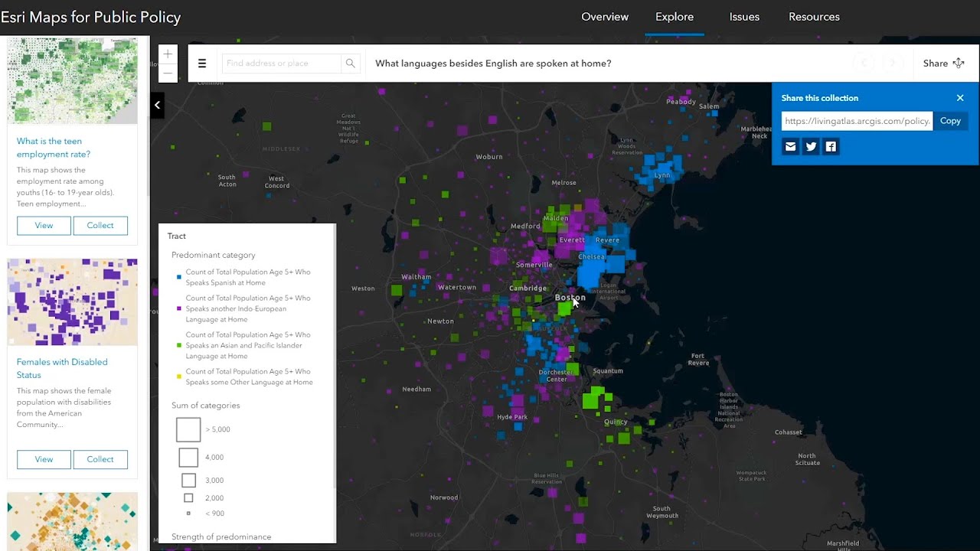Viewport: 980px width, 551px height.
Task: Click the purple disabled status map thumbnail
Action: coord(72,302)
